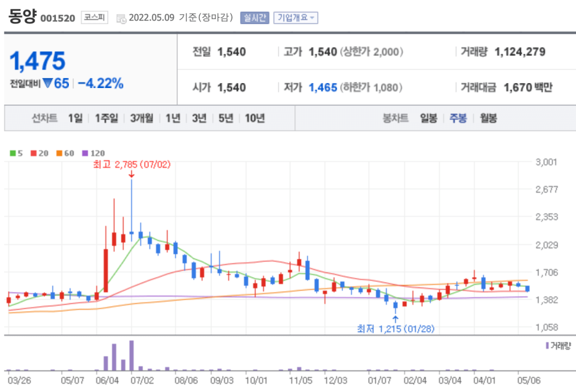Click the calendar icon beside the date
This screenshot has width=576, height=392.
(x=121, y=18)
